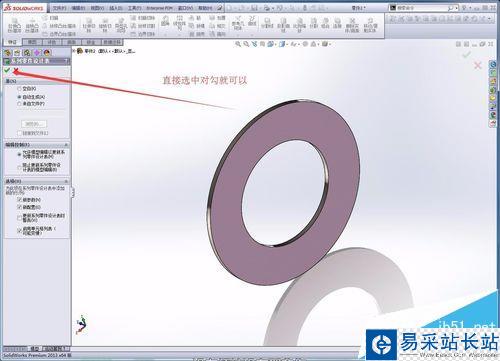Screen dimensions: 500x361
Task: Open the DisplayManager tab icon
Action: (x=47, y=53)
